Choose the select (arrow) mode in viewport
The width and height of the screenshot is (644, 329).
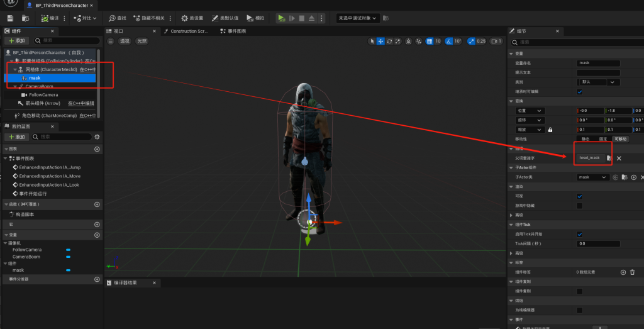[x=372, y=41]
